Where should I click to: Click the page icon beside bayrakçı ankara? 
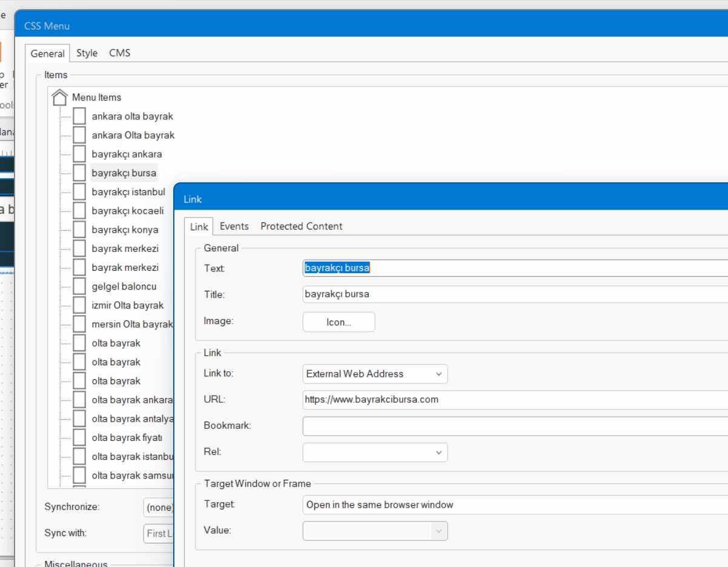pos(79,154)
